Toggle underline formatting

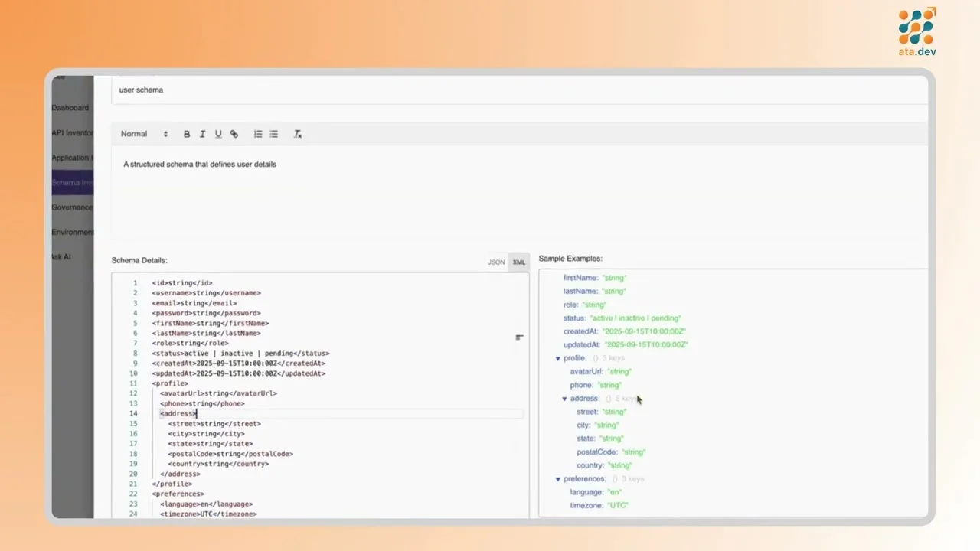click(x=218, y=134)
